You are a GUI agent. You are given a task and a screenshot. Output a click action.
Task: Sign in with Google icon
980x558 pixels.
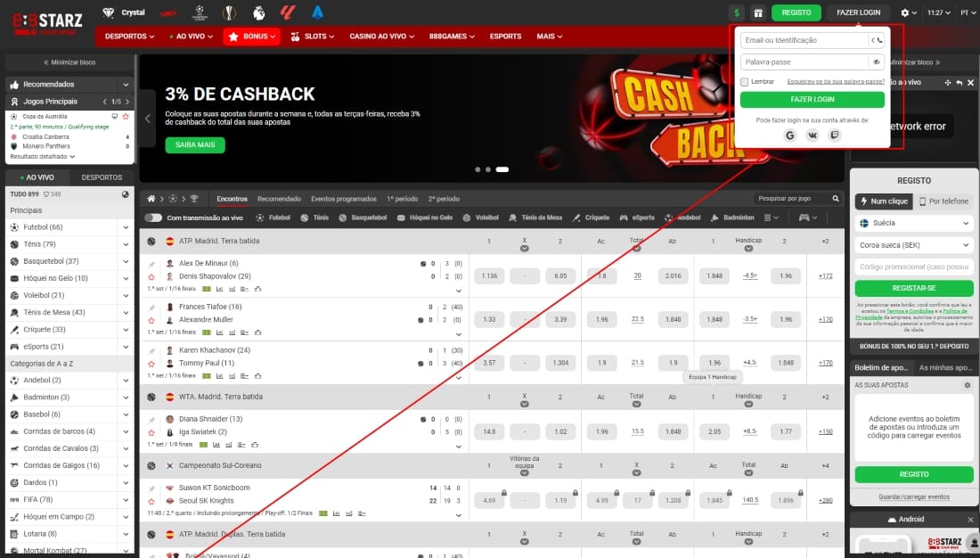[x=790, y=135]
